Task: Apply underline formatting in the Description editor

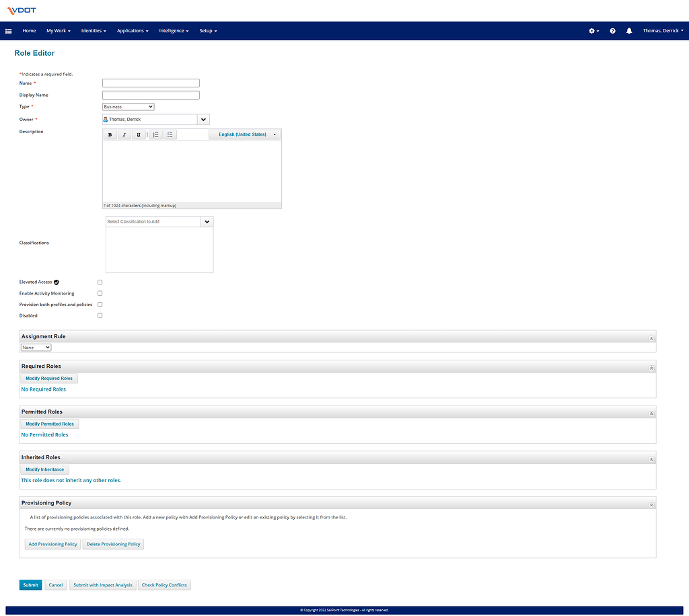Action: tap(139, 134)
